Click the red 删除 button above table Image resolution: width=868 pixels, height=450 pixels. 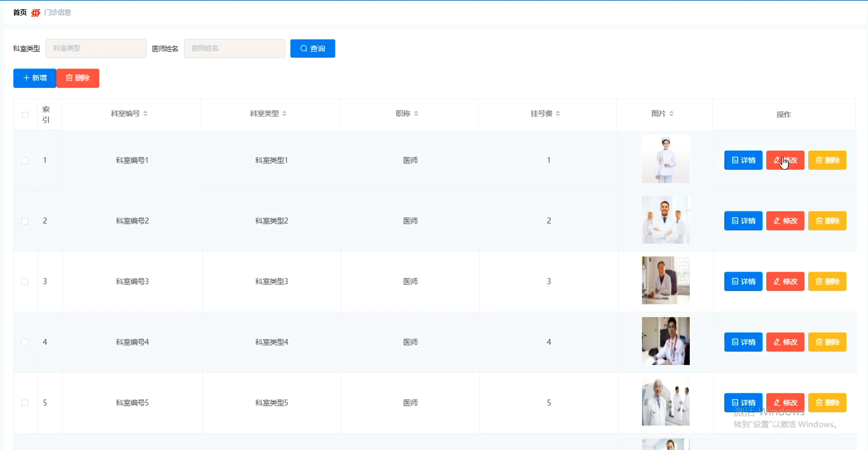(78, 78)
